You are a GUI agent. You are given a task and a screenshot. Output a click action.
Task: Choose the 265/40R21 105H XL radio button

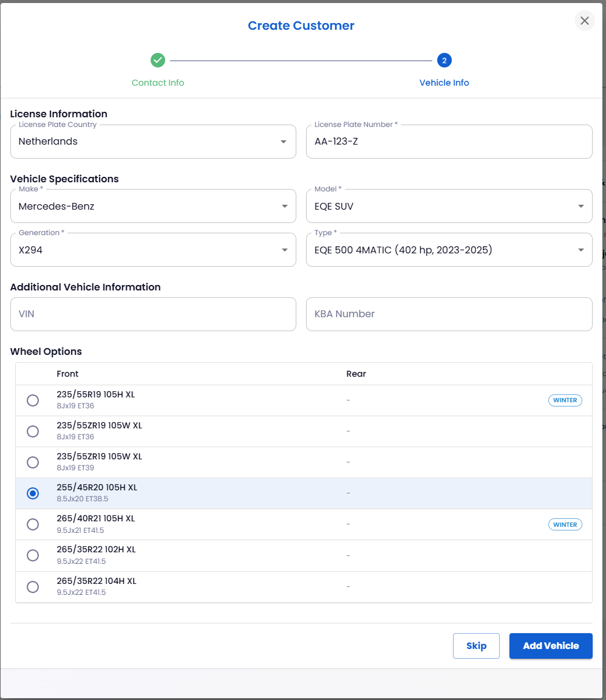click(x=33, y=524)
